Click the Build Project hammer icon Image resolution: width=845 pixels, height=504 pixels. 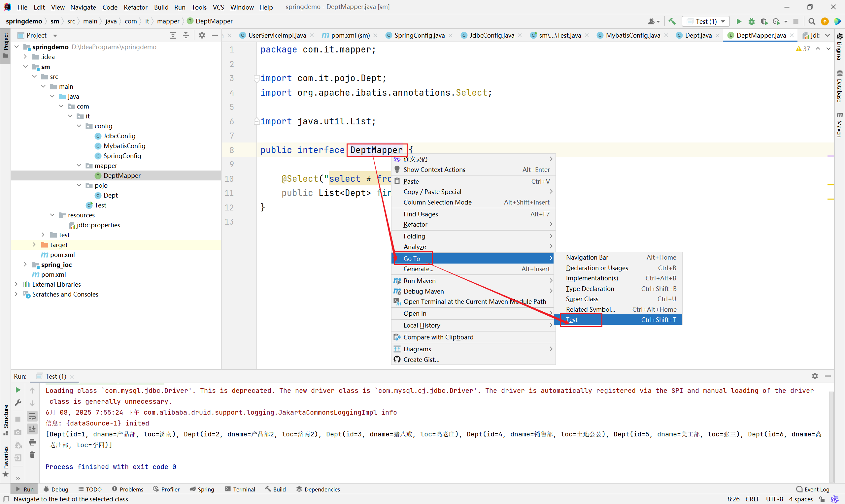coord(672,21)
